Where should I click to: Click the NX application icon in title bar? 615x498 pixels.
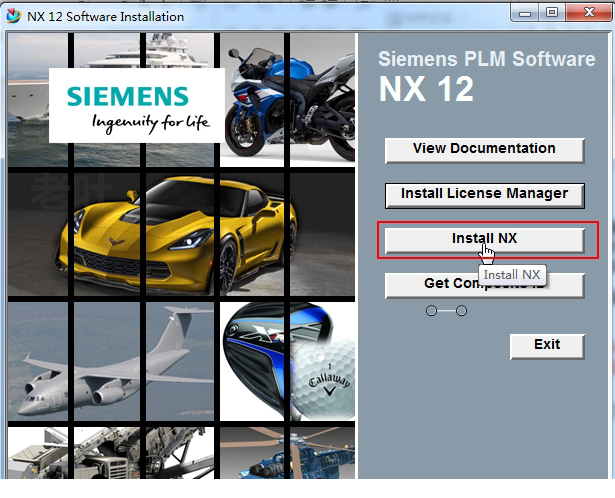point(13,16)
